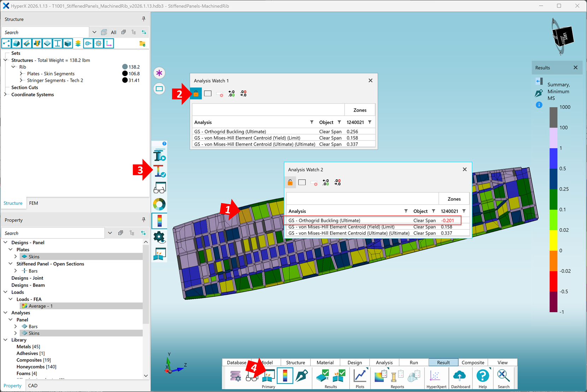Click remove-watch icon in Analysis Watch 1

point(220,94)
